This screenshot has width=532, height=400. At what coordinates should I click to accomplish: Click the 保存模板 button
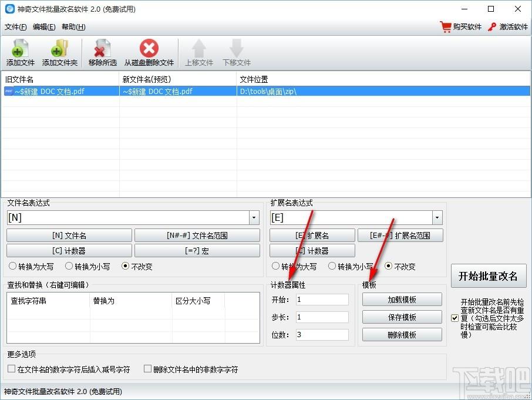[x=402, y=317]
